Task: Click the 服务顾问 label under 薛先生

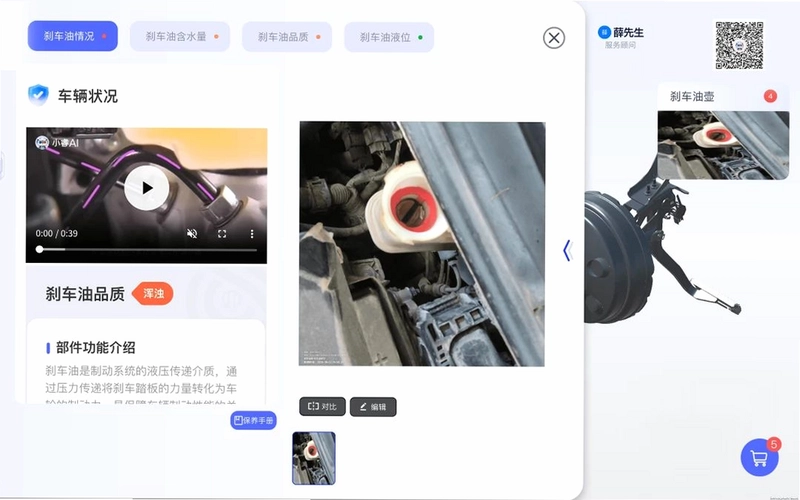Action: pyautogui.click(x=620, y=45)
